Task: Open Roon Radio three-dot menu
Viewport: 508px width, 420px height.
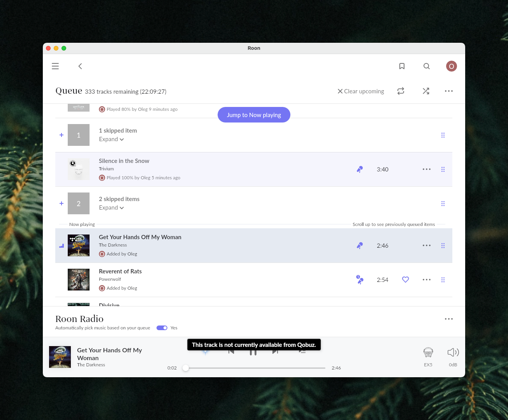Action: [449, 319]
